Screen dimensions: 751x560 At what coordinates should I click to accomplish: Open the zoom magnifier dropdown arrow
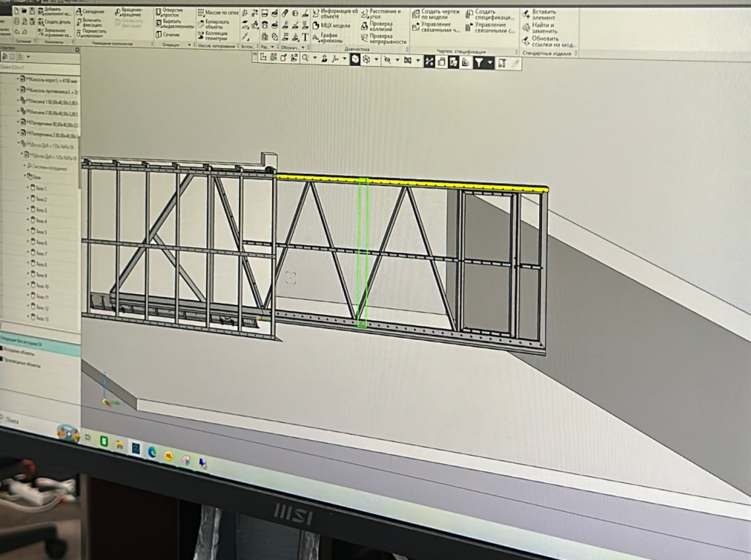(x=315, y=59)
